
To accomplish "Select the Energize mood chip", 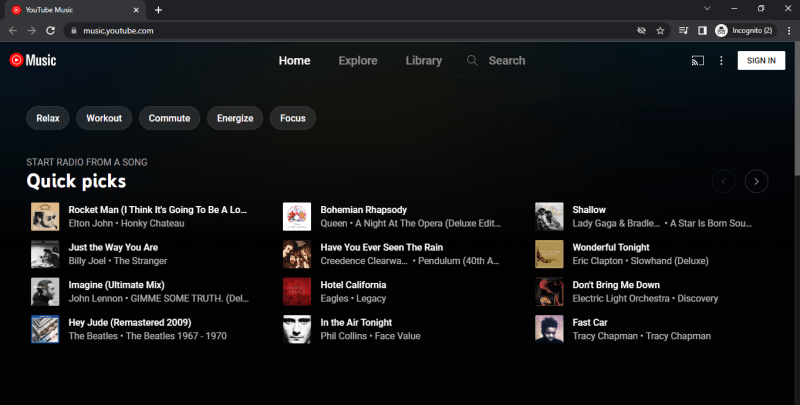I will [x=235, y=118].
